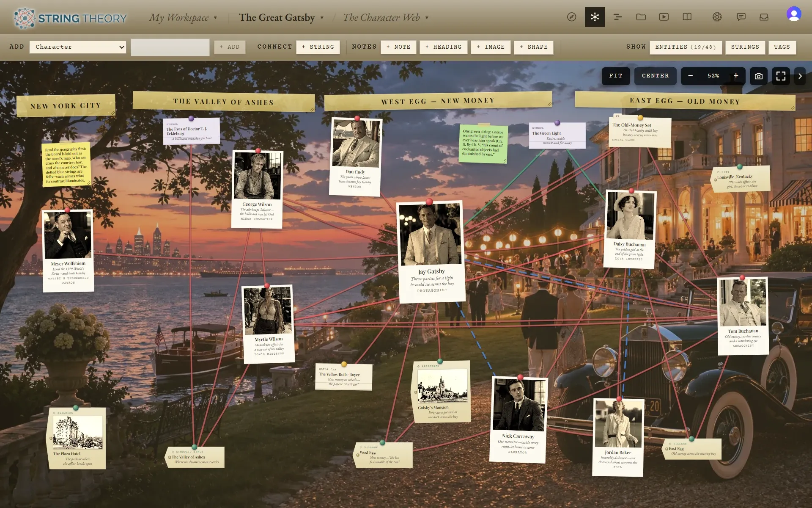Click the entity name input field
This screenshot has height=508, width=812.
pos(170,47)
